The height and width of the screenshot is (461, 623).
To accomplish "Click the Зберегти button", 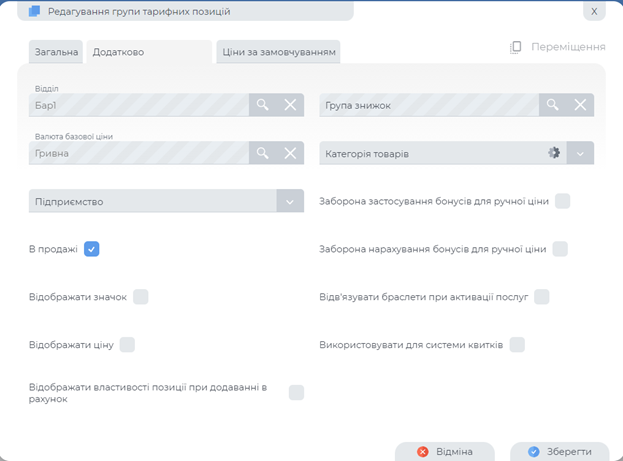I will pos(559,451).
